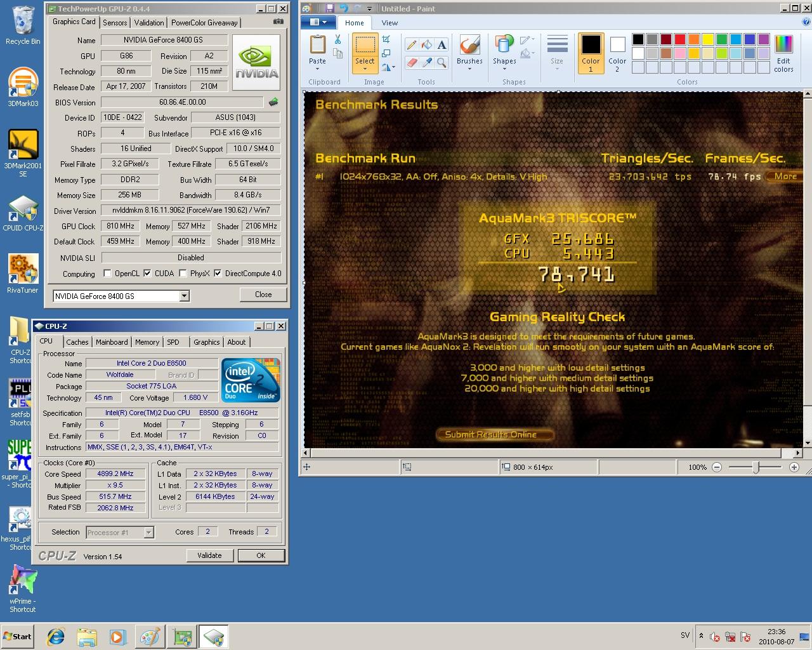812x650 pixels.
Task: Click the Close button in GPU-Z
Action: (x=263, y=295)
